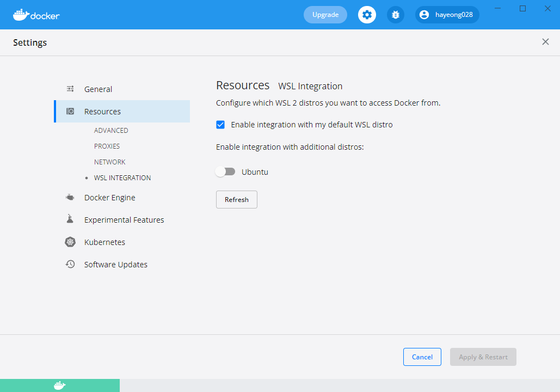Viewport: 560px width, 392px height.
Task: Close the Docker Desktop window
Action: click(547, 8)
